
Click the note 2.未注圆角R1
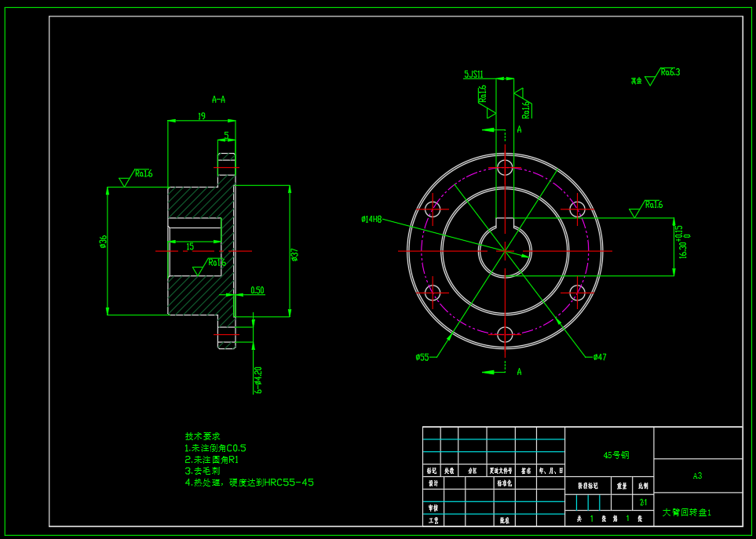coord(212,460)
